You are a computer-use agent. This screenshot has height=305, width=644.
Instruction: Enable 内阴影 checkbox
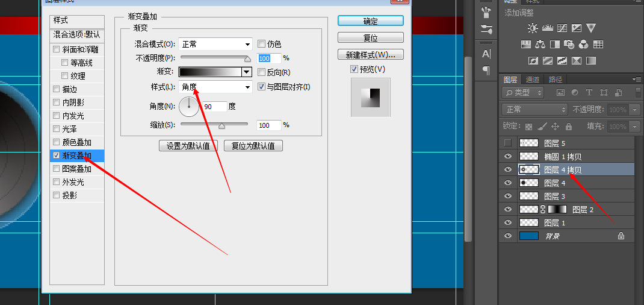click(57, 102)
